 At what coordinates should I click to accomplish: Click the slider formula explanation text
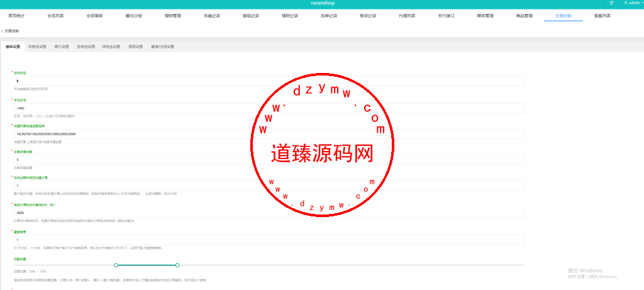(x=109, y=280)
